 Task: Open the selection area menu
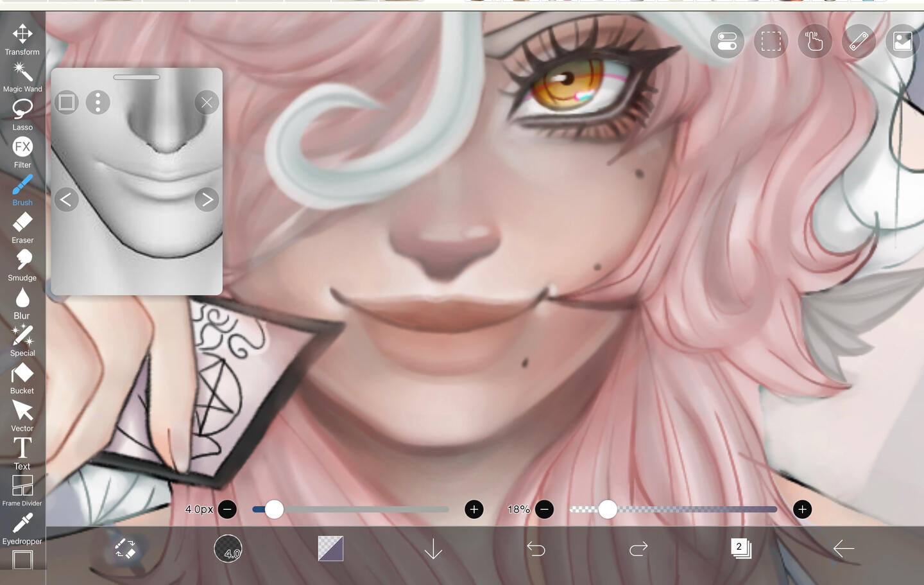(x=771, y=42)
